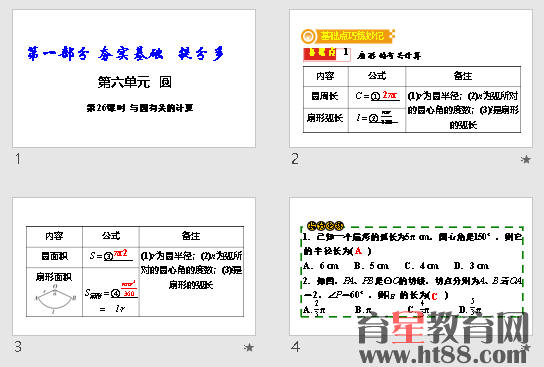
Task: Click the red 2πr formula answer on slide 2
Action: click(x=390, y=95)
